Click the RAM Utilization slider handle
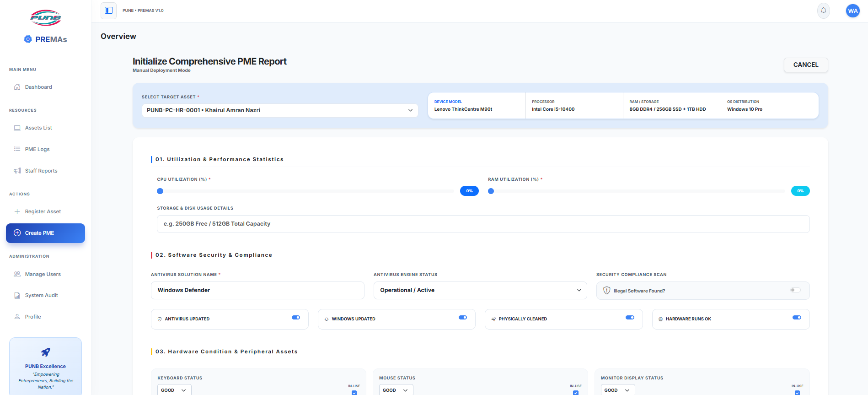The width and height of the screenshot is (868, 395). click(491, 191)
